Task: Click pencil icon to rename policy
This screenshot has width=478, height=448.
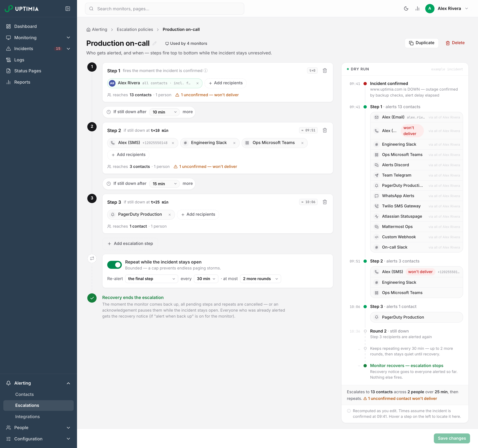Action: click(155, 43)
